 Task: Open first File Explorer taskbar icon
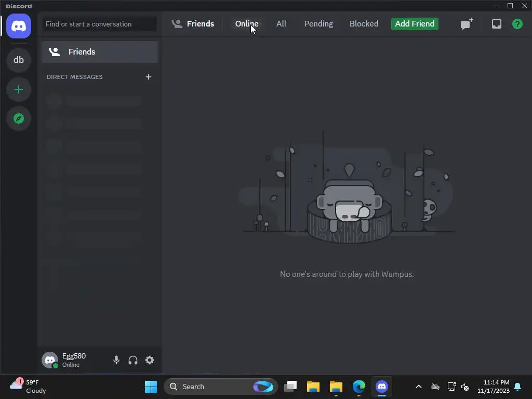[313, 387]
